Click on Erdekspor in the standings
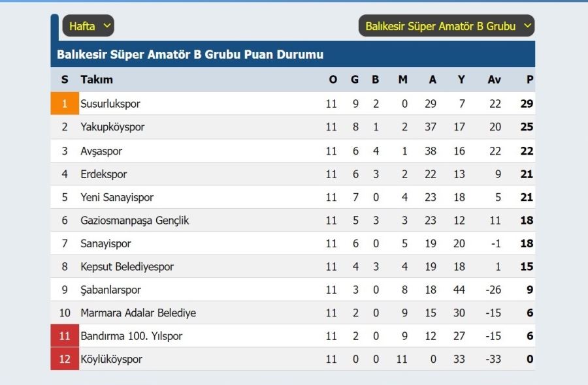This screenshot has height=385, width=588. (103, 174)
